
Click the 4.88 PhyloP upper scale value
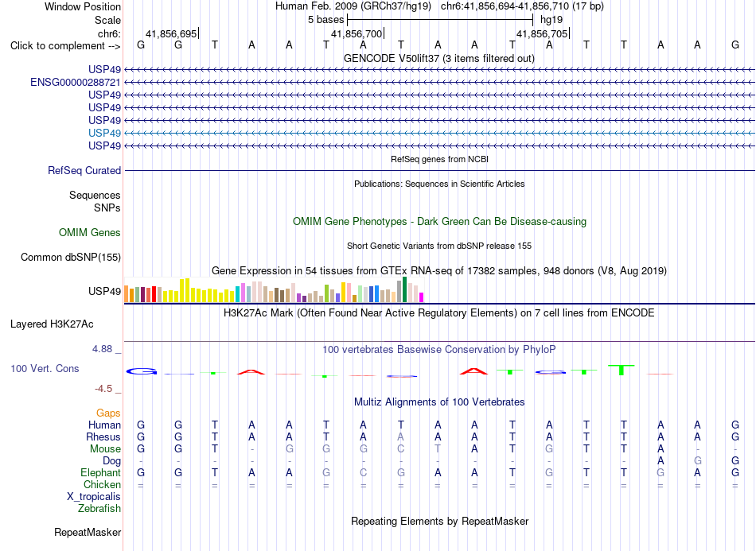pos(102,349)
